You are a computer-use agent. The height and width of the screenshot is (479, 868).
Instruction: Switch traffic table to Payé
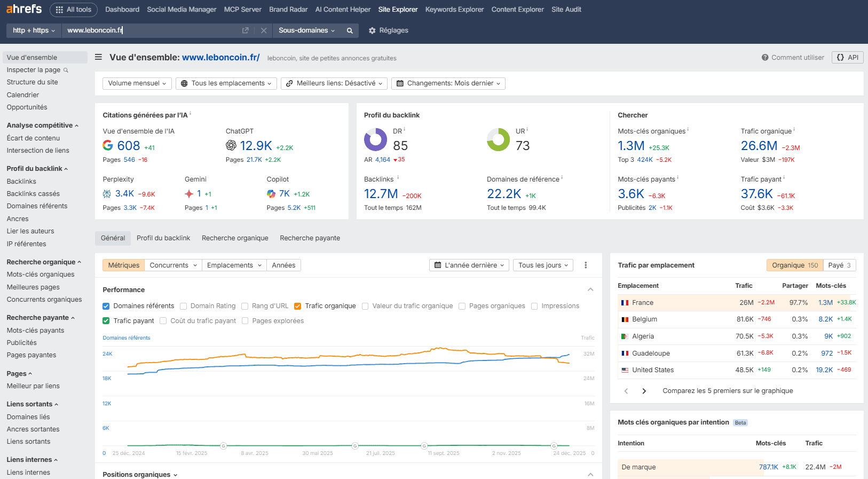(x=839, y=265)
